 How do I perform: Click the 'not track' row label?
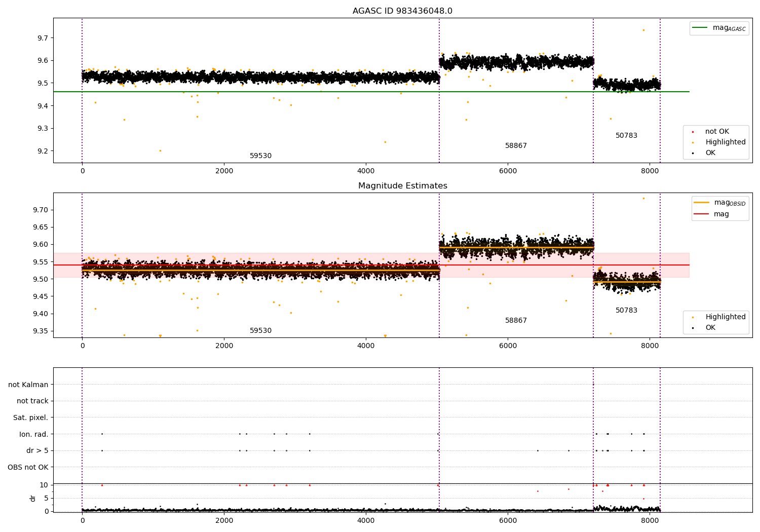coord(32,401)
